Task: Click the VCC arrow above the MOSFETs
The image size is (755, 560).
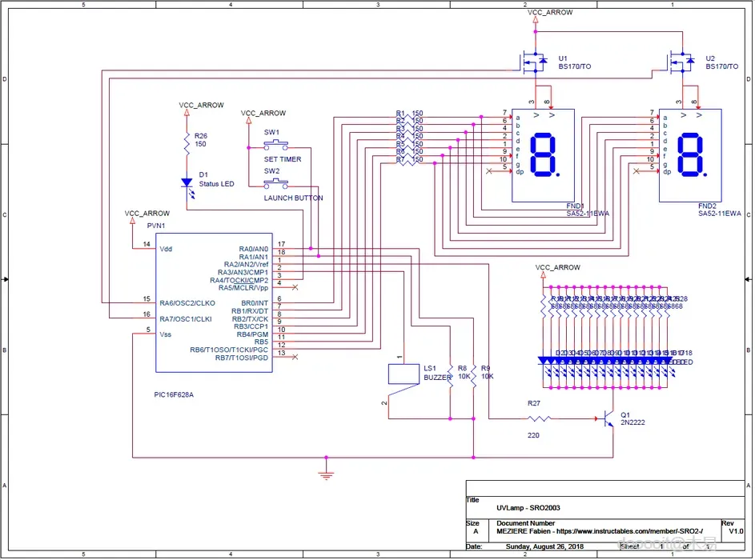Action: click(x=536, y=20)
